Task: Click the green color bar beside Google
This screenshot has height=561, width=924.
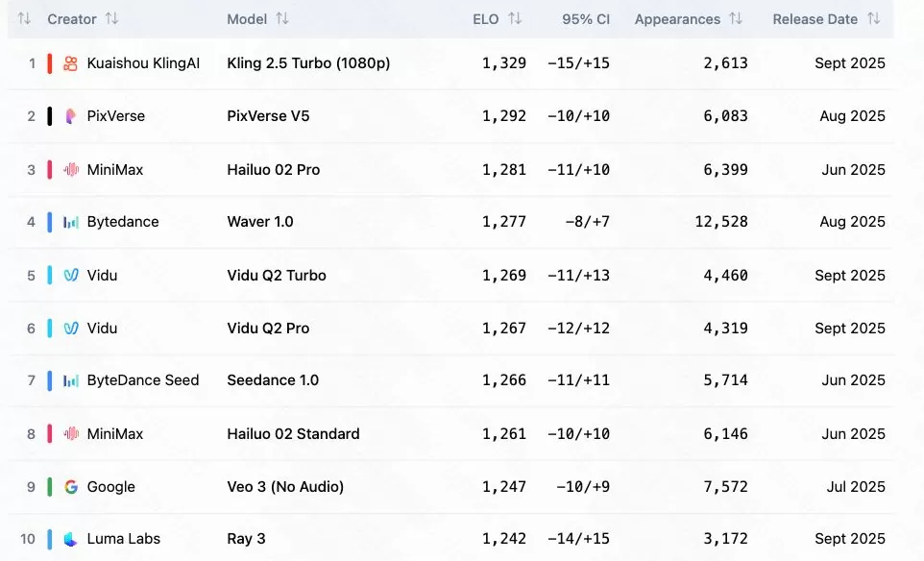Action: coord(49,487)
